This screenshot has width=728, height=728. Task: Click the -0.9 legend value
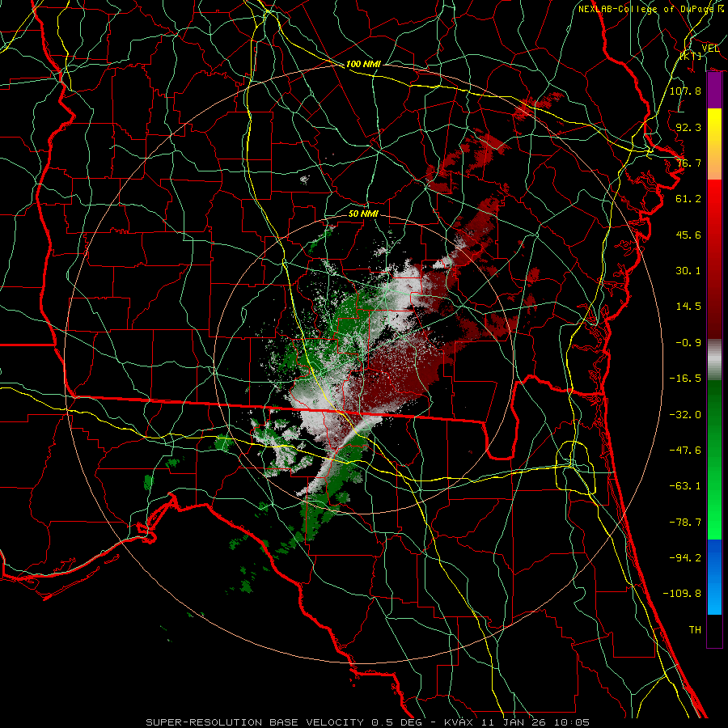coord(688,342)
